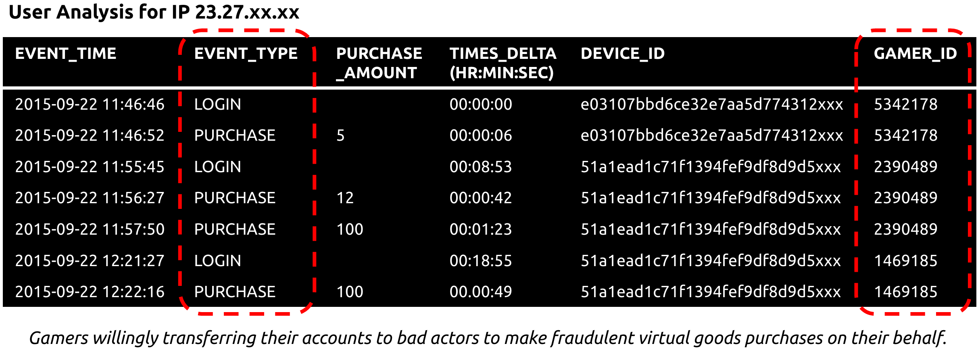Click the GAMER_ID column header

point(915,54)
